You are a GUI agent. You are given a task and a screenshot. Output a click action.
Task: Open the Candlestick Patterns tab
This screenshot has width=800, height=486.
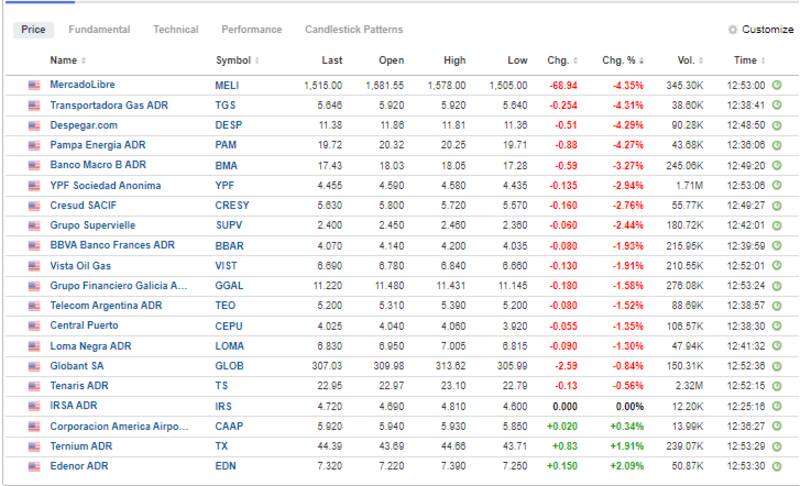point(354,30)
